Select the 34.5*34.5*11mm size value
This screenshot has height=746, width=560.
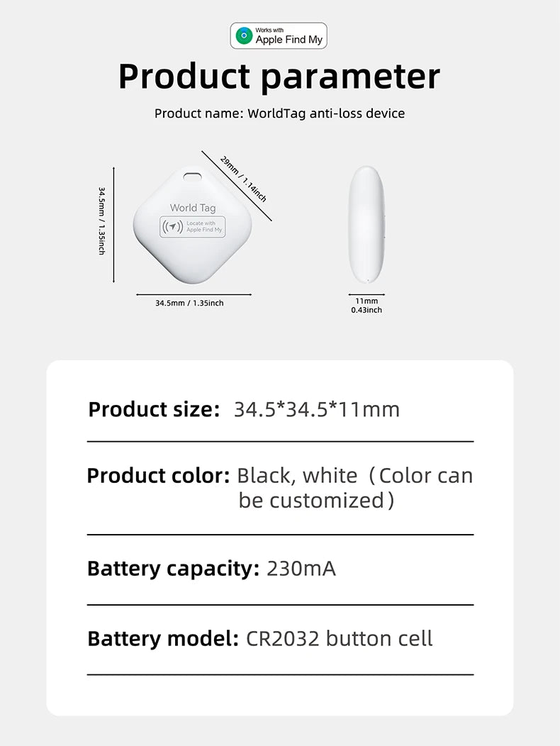tap(317, 410)
